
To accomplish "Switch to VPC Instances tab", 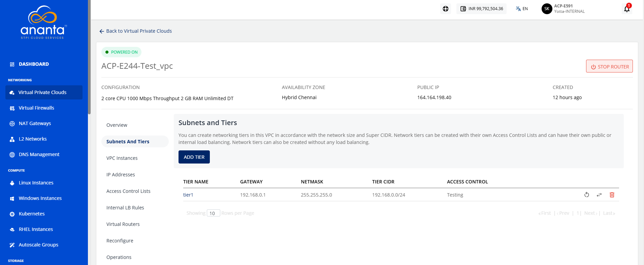I will point(122,158).
